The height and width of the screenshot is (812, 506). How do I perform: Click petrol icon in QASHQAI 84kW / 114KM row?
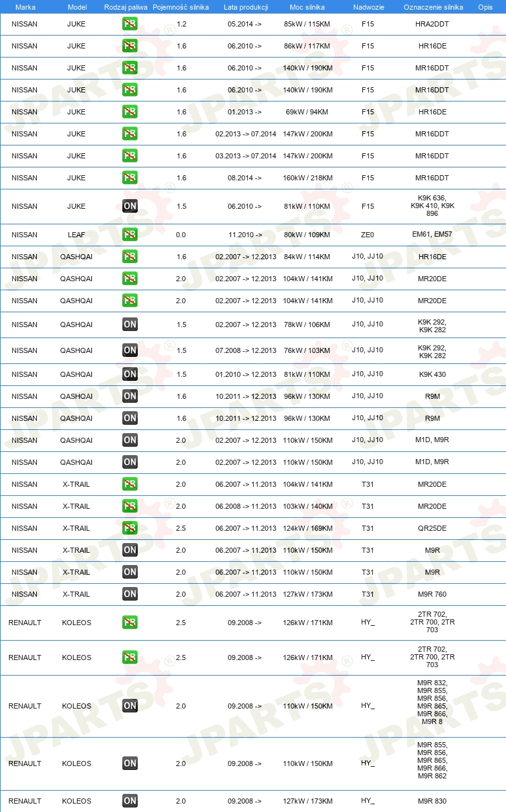[x=129, y=257]
